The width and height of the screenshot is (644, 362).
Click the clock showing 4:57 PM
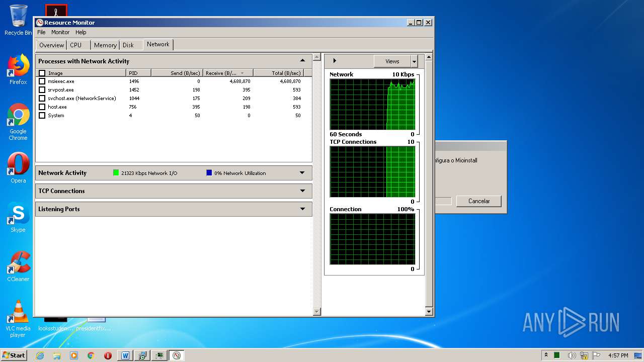pos(618,355)
